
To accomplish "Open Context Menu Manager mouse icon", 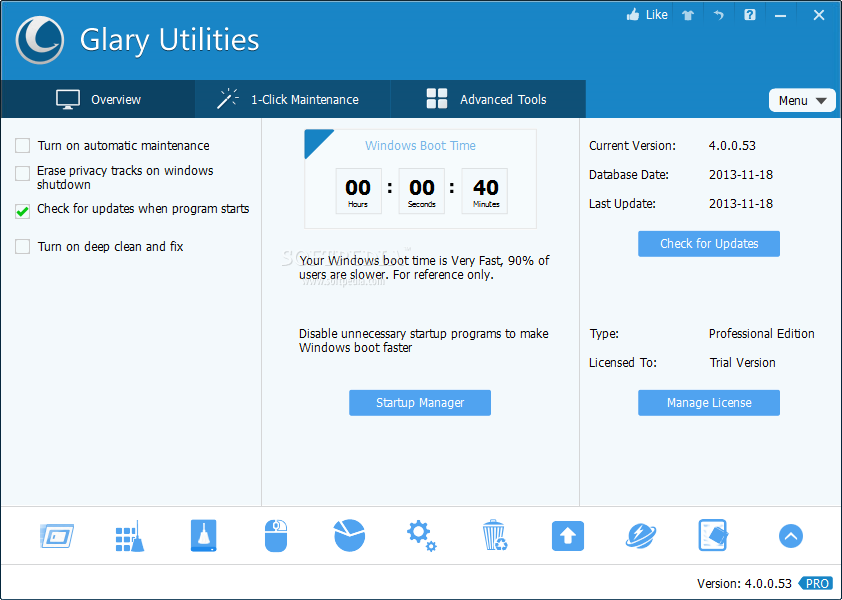I will (276, 536).
